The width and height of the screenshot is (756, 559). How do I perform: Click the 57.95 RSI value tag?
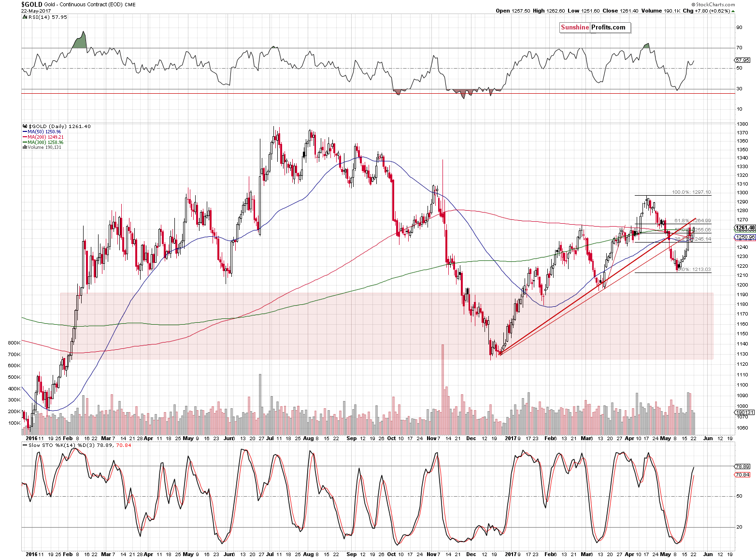tap(742, 60)
